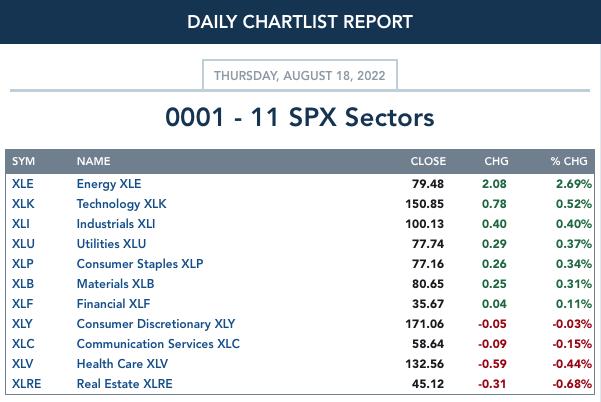Sort by the SYM column header
601x402 pixels.
23,161
